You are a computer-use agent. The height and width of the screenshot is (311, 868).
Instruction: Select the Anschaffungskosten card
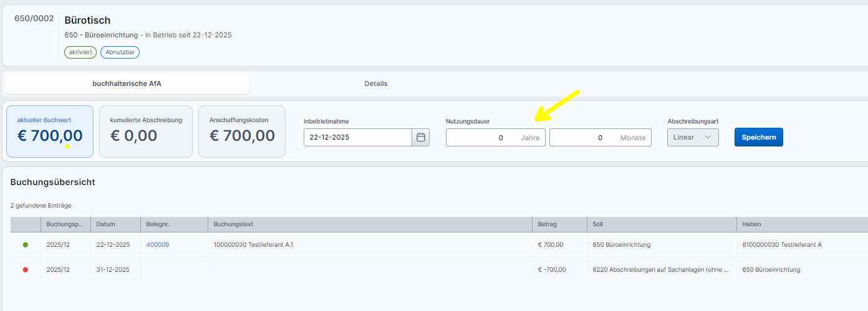point(242,132)
